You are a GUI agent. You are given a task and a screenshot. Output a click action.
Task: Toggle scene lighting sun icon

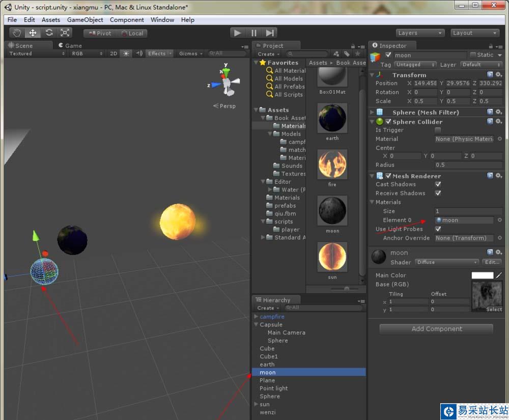click(x=126, y=53)
